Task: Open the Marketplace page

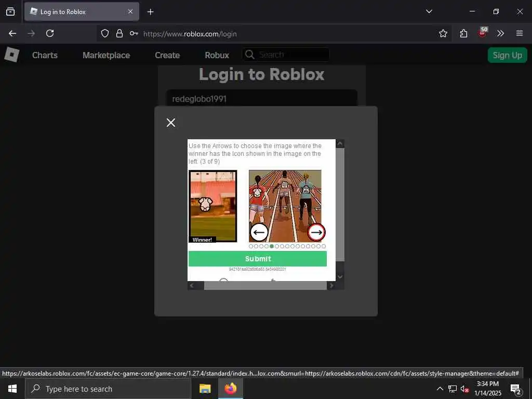Action: point(106,55)
